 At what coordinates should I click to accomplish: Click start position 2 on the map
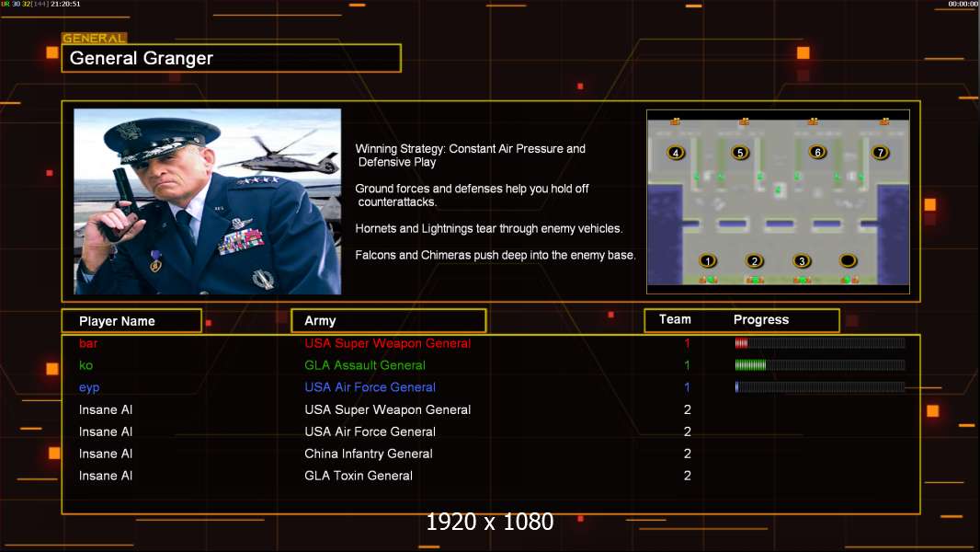[x=755, y=260]
